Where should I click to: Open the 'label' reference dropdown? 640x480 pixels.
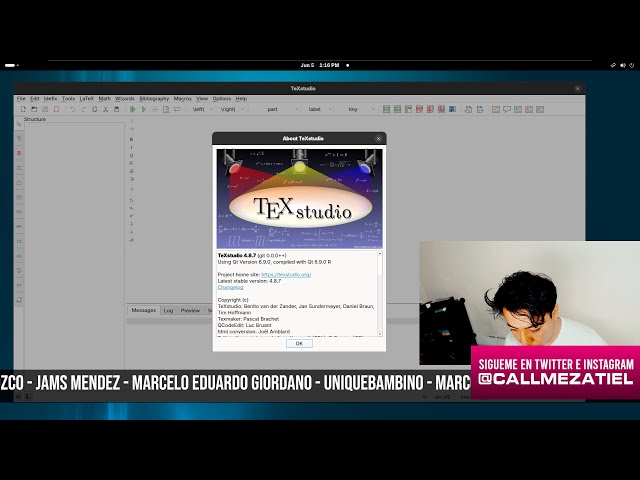pos(318,109)
